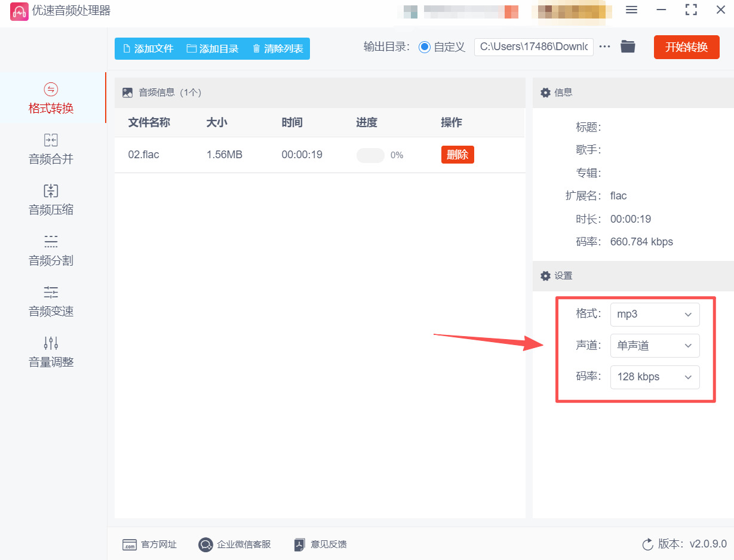Viewport: 734px width, 560px height.
Task: Click the 添加文件 button
Action: 148,49
